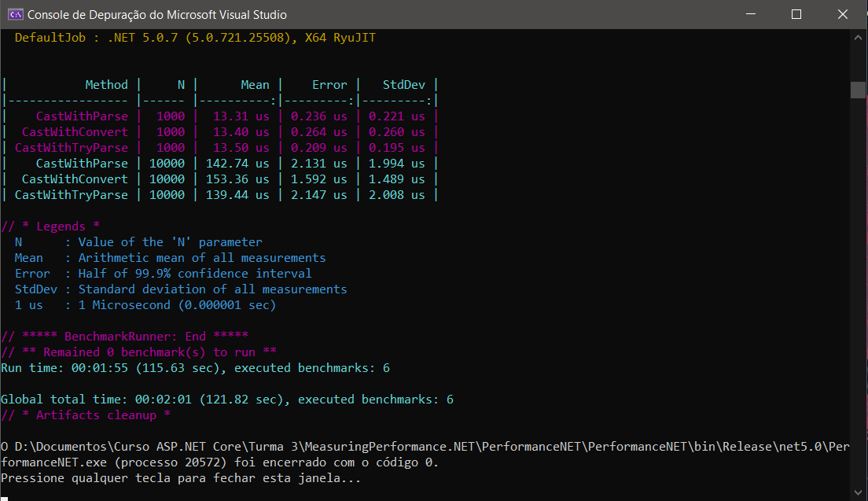Click the 'Mean' column header
Viewport: 868px width, 501px height.
pos(255,85)
